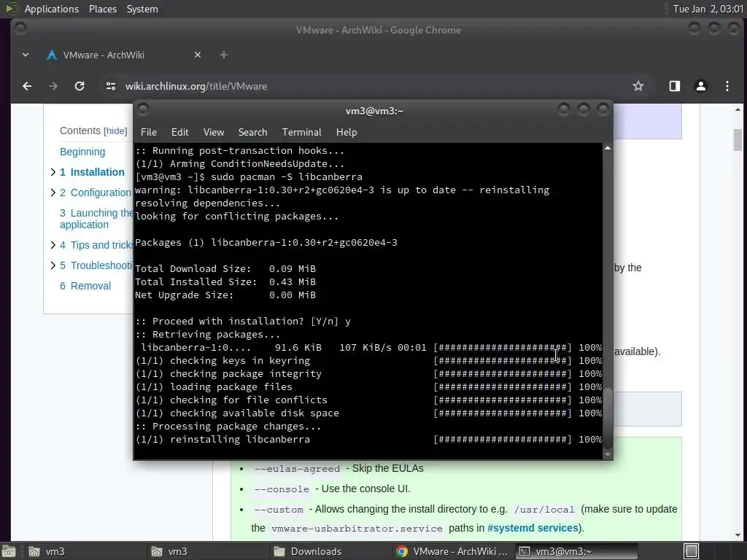Click the Chrome page scrollbar thumb
The width and height of the screenshot is (747, 560).
tap(738, 140)
